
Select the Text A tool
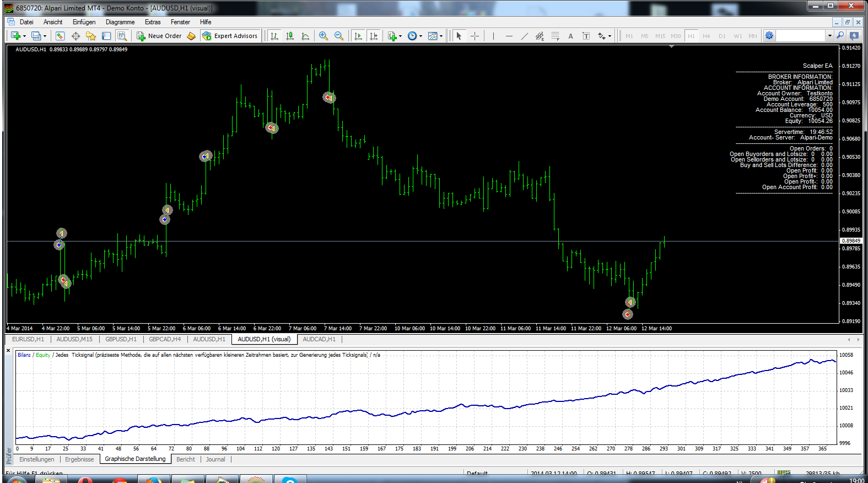tap(570, 36)
